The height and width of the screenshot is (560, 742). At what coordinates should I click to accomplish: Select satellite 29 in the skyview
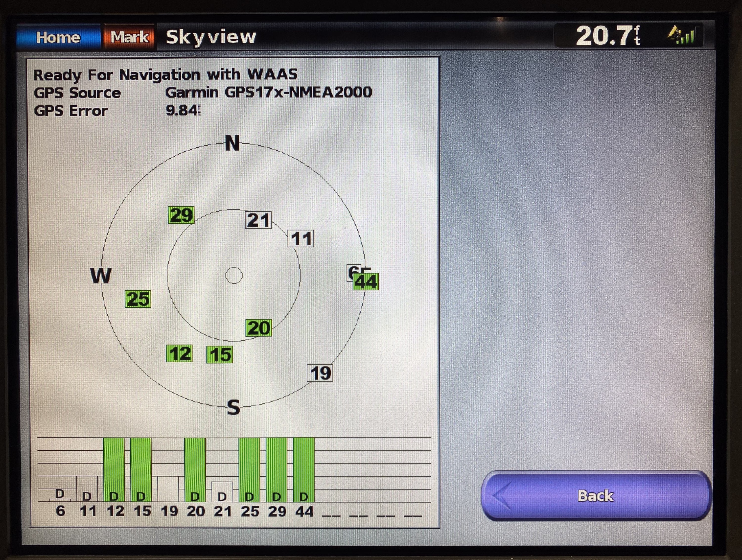click(x=181, y=215)
